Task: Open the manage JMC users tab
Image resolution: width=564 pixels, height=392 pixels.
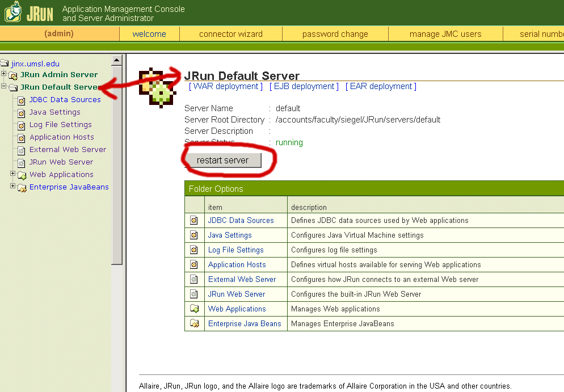Action: pos(445,34)
